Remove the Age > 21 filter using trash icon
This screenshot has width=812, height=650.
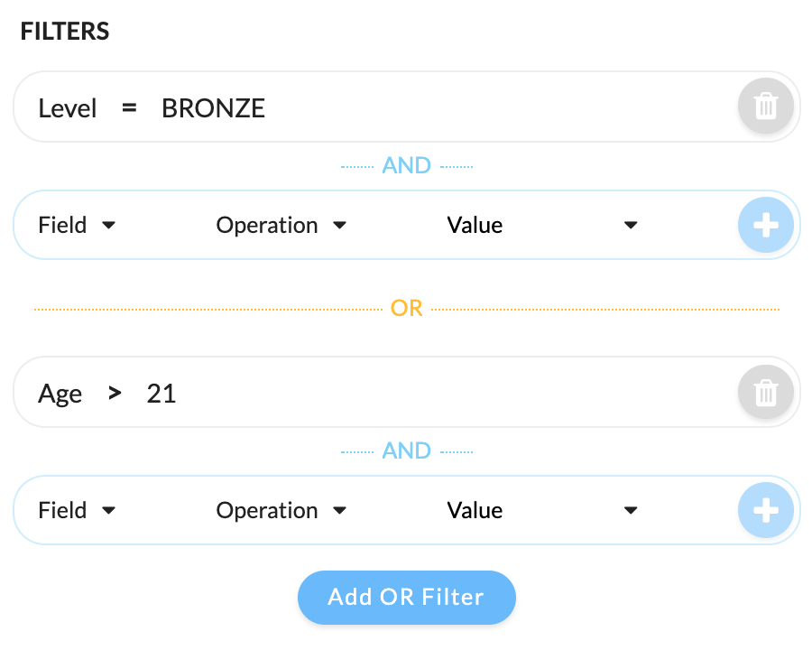point(765,393)
